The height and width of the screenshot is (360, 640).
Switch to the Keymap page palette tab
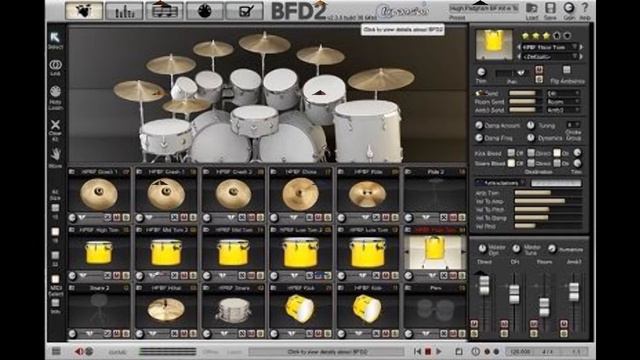click(x=204, y=10)
